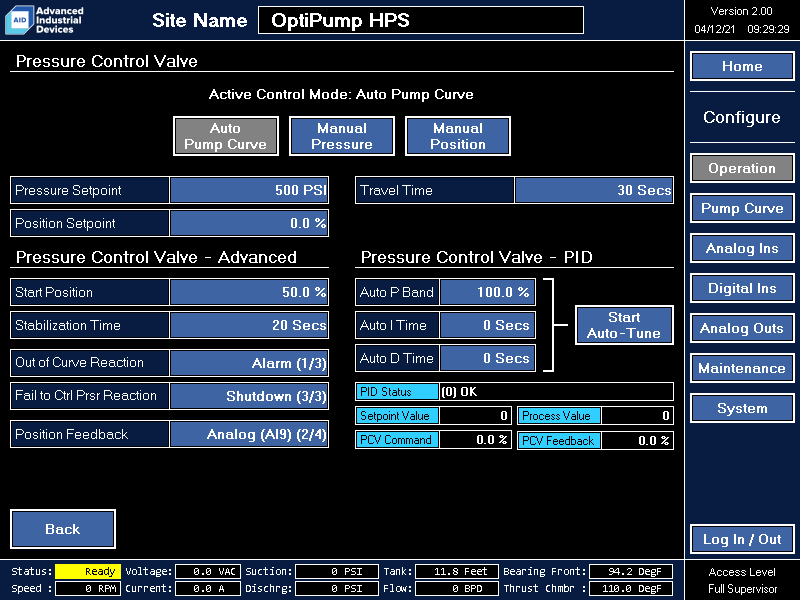Open the Analog Outs page

point(742,329)
